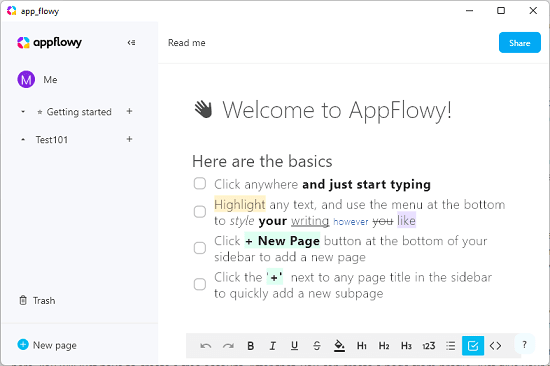This screenshot has height=366, width=550.
Task: Insert a code block
Action: pos(495,346)
